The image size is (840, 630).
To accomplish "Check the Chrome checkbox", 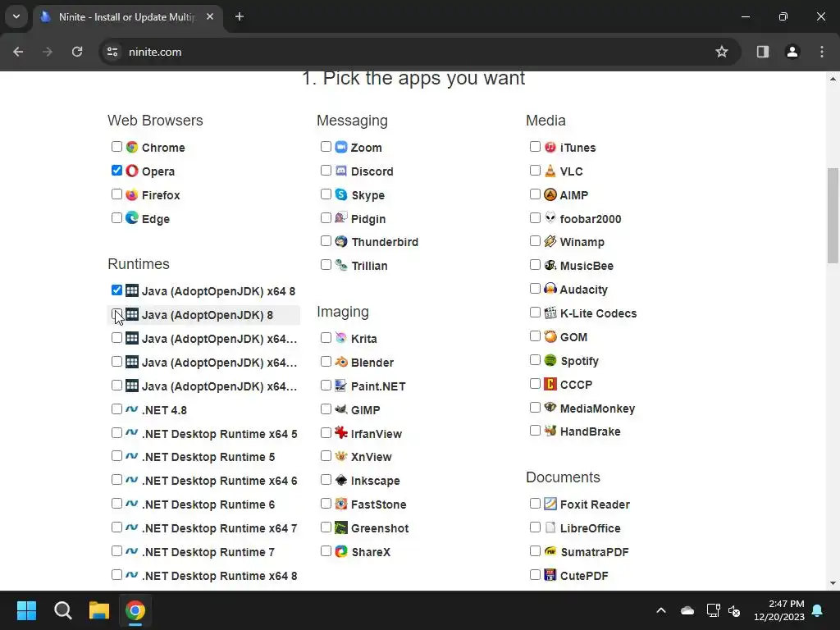I will 116,146.
